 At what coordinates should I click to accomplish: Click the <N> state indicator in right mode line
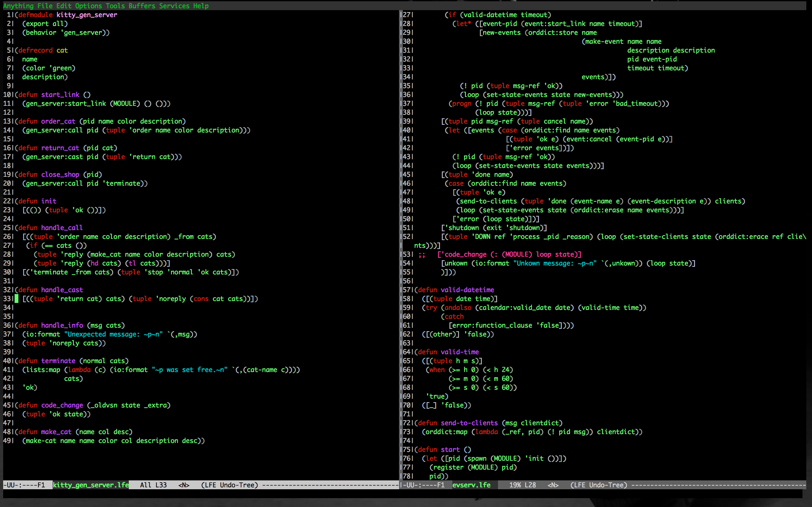tap(553, 485)
